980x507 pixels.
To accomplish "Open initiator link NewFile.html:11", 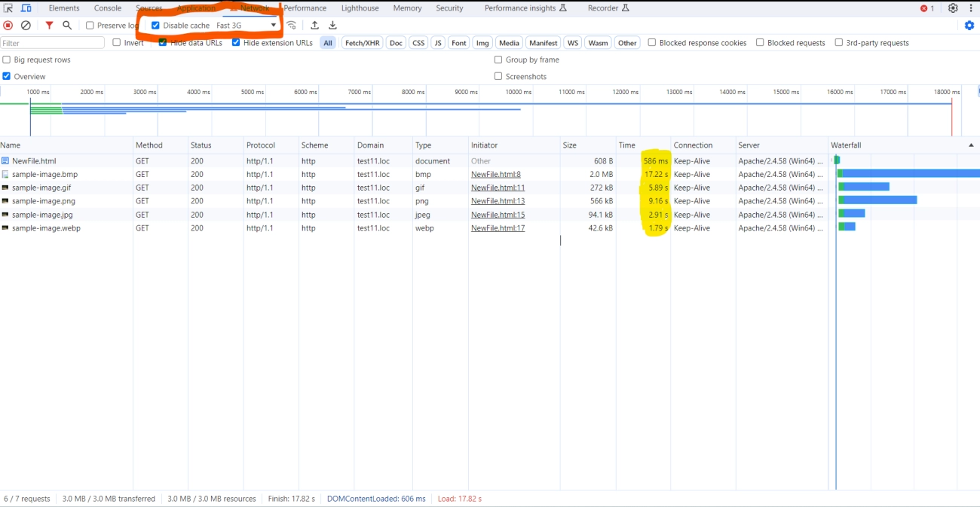I will coord(498,188).
